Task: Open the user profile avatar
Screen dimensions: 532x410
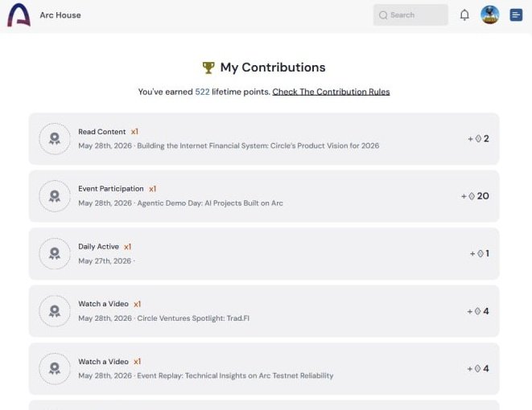Action: tap(490, 15)
